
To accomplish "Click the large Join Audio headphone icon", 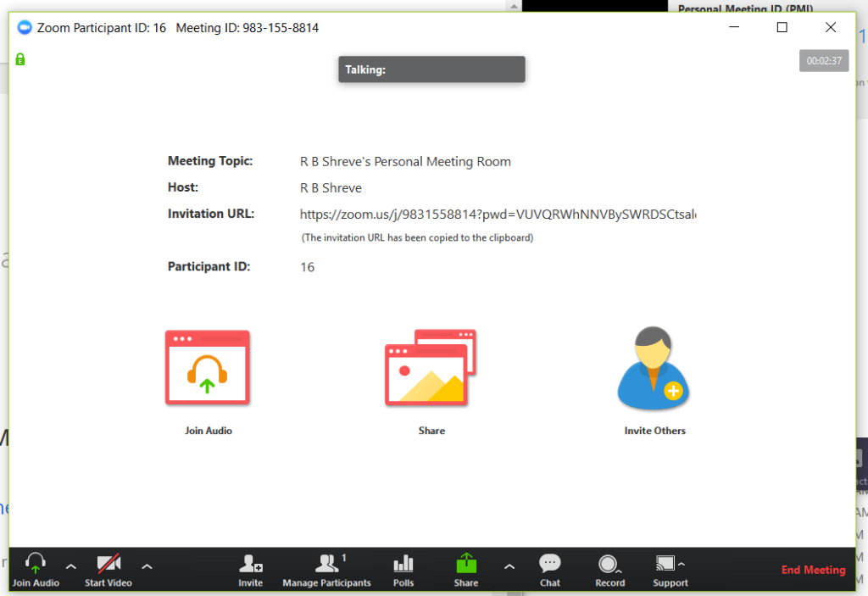I will [207, 367].
